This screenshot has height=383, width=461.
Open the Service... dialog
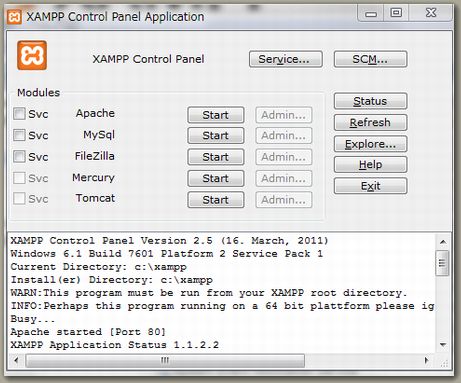coord(286,59)
